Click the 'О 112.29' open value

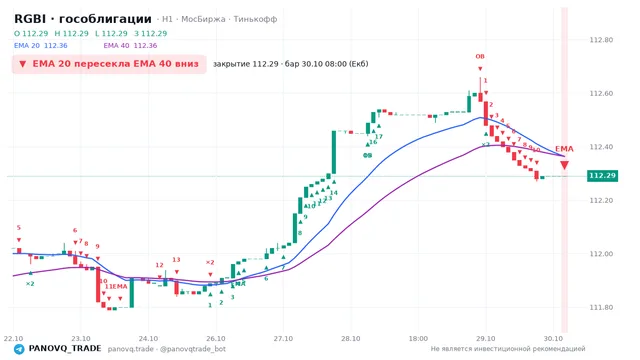pos(31,33)
